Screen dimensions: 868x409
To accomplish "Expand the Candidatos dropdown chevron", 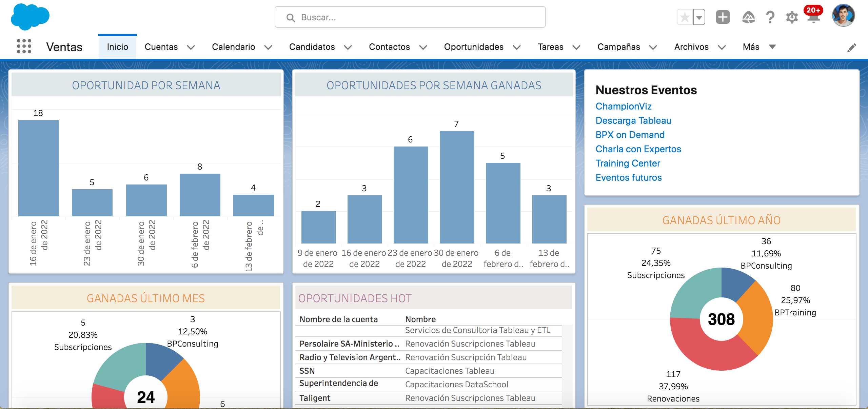I will tap(348, 47).
